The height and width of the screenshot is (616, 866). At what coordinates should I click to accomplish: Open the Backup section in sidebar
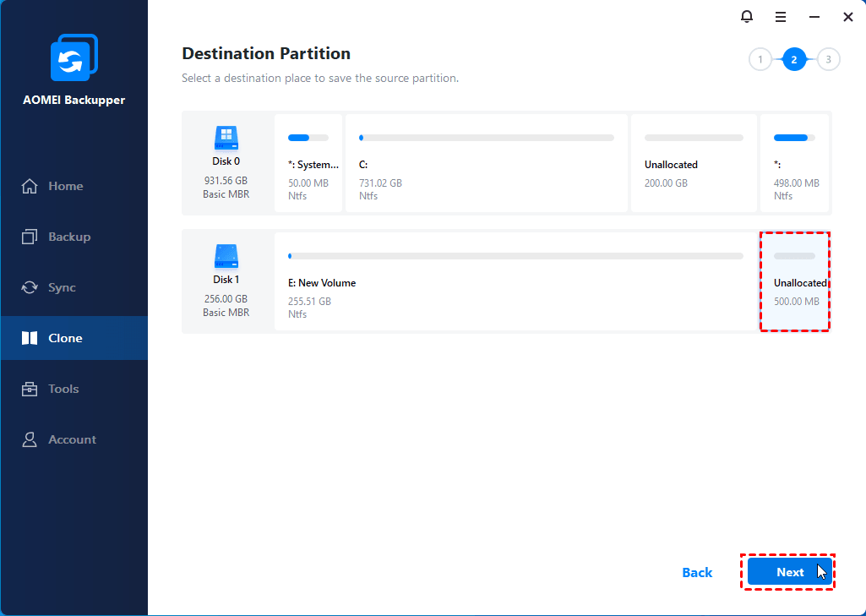click(x=68, y=237)
